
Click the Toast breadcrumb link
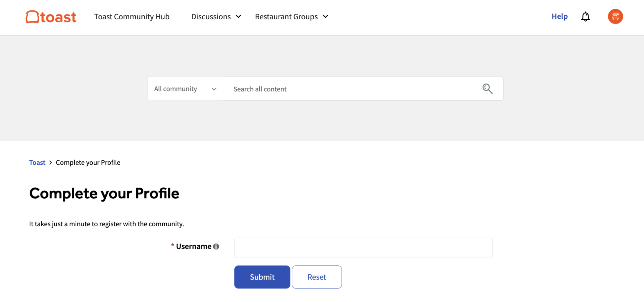tap(37, 163)
